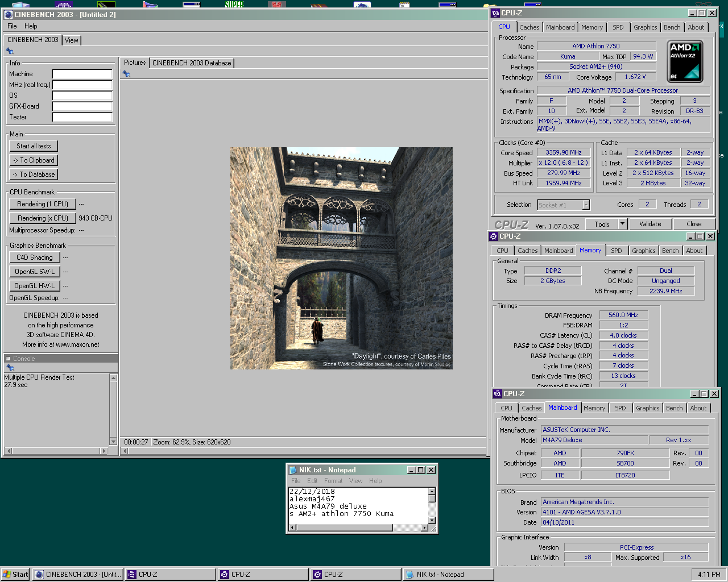Viewport: 728px width, 582px height.
Task: Click the title bar icon of the CPU-Z Memory window
Action: 494,236
